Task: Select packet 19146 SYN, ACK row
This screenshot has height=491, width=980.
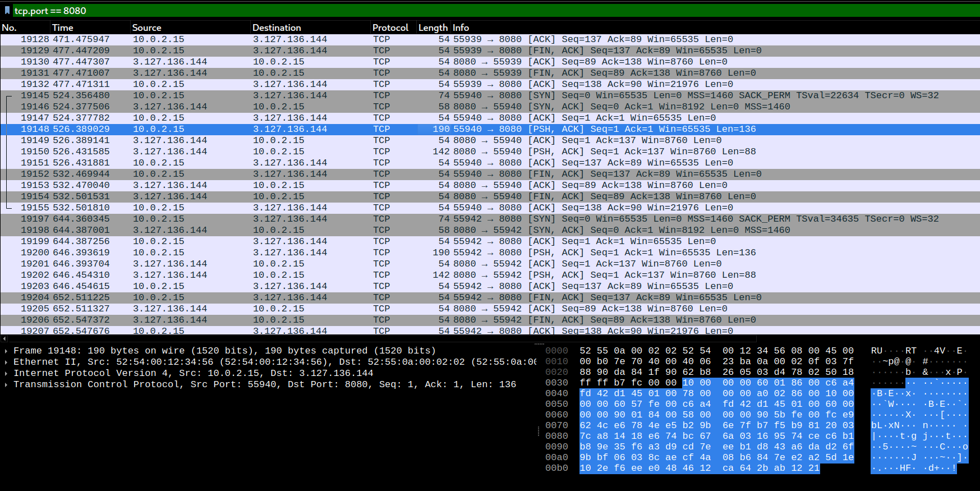Action: pos(490,107)
